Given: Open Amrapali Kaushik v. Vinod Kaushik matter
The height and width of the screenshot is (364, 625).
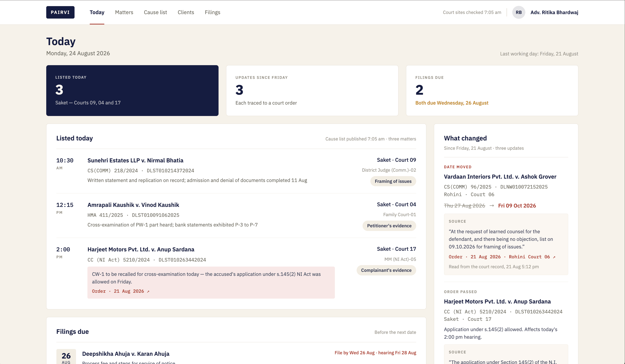Looking at the screenshot, I should click(x=133, y=205).
